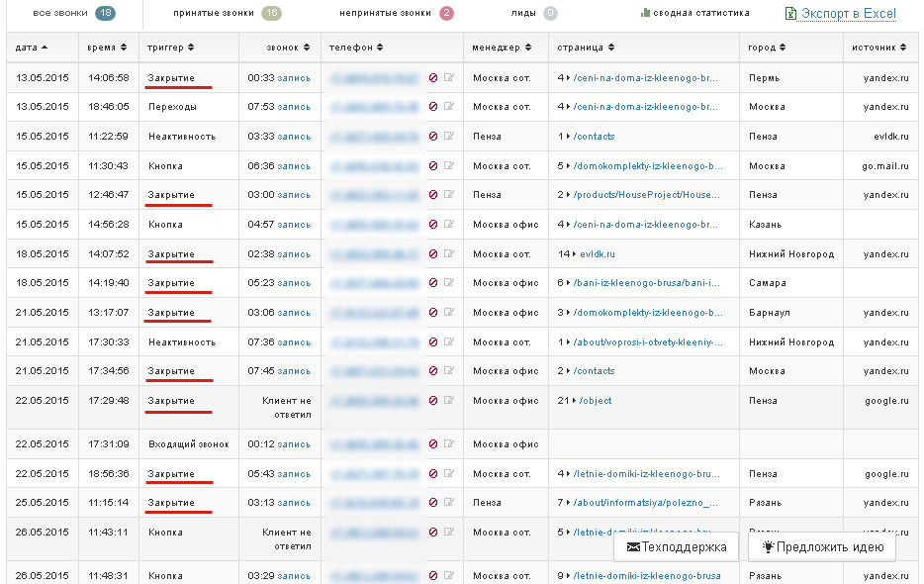924x584 pixels.
Task: Click 'evldk.ru' source cell in Пенза row
Action: click(x=891, y=137)
